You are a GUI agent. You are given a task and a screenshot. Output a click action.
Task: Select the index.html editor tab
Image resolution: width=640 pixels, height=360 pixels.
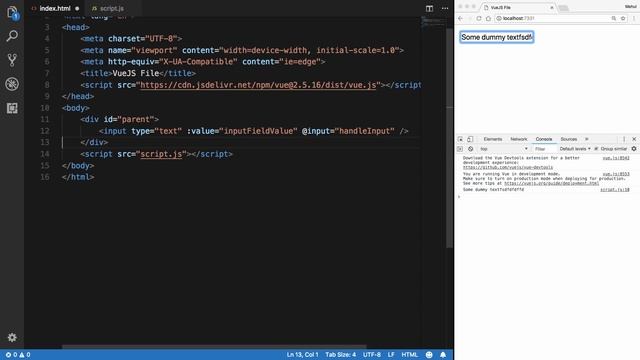pyautogui.click(x=55, y=8)
